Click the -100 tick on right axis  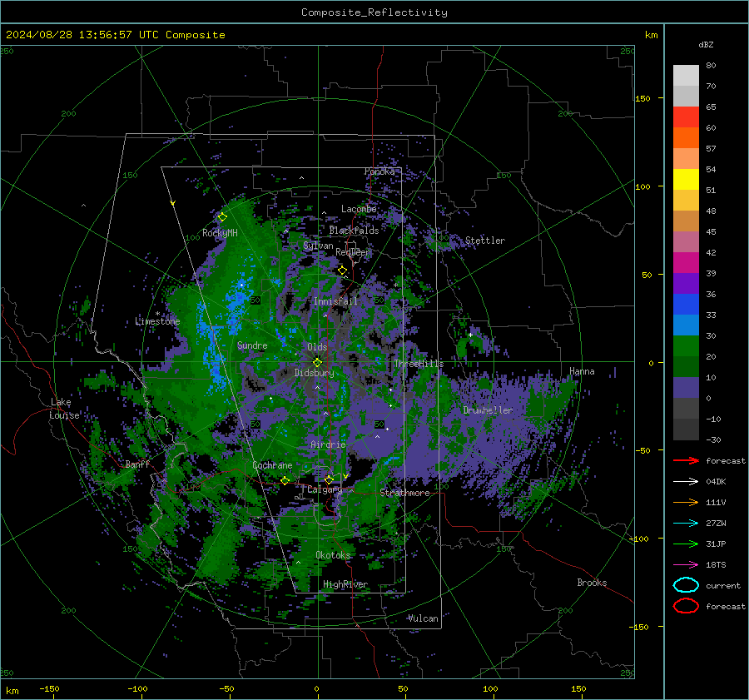638,539
